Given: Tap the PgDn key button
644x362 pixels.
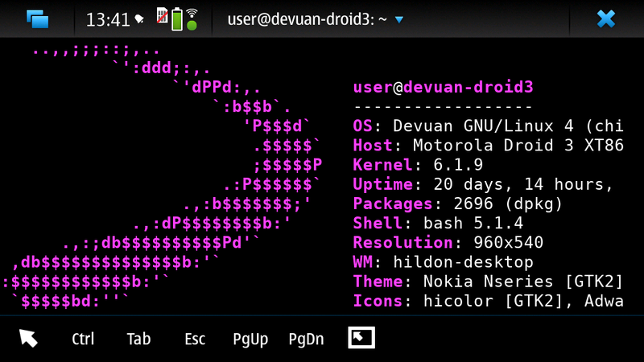Looking at the screenshot, I should coord(306,339).
